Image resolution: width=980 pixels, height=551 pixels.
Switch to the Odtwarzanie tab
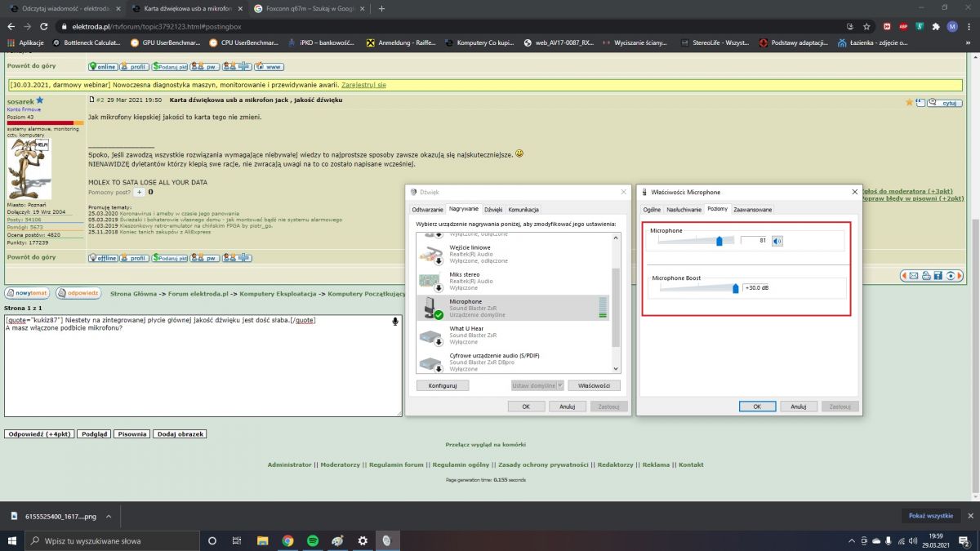click(x=428, y=210)
